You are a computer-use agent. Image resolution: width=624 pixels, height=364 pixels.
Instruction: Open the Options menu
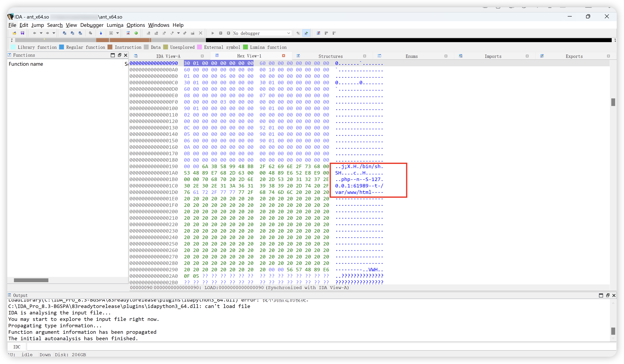(136, 25)
